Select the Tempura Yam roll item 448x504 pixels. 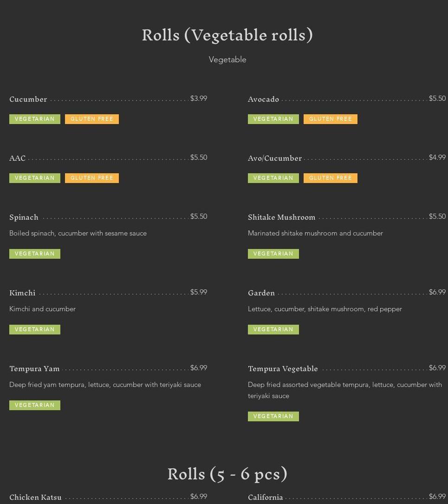pos(34,369)
